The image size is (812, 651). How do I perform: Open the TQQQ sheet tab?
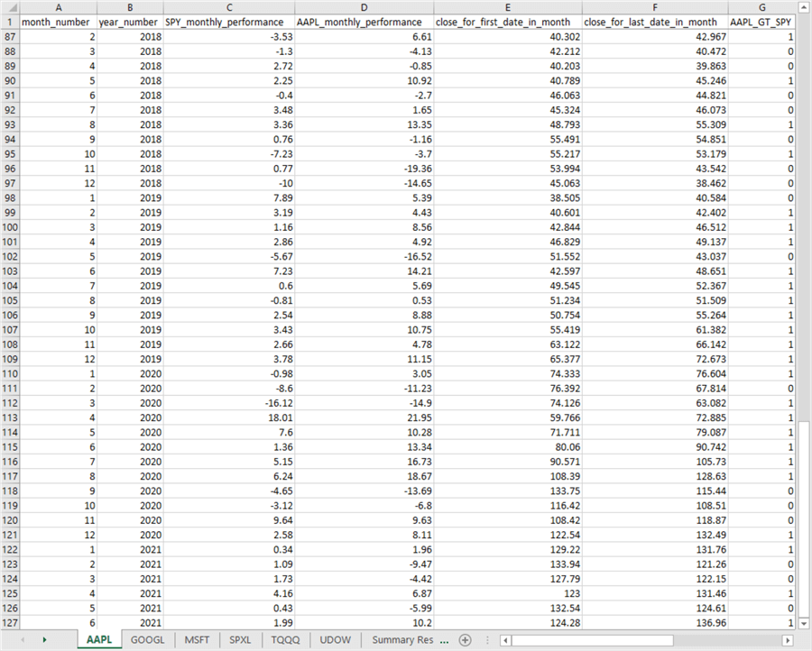pos(285,639)
